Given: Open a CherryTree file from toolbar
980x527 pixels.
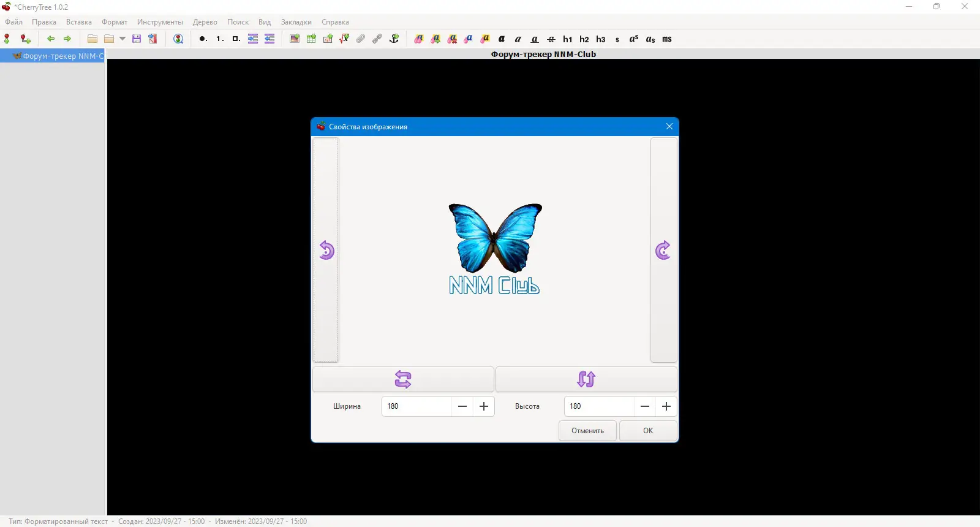Looking at the screenshot, I should [92, 39].
